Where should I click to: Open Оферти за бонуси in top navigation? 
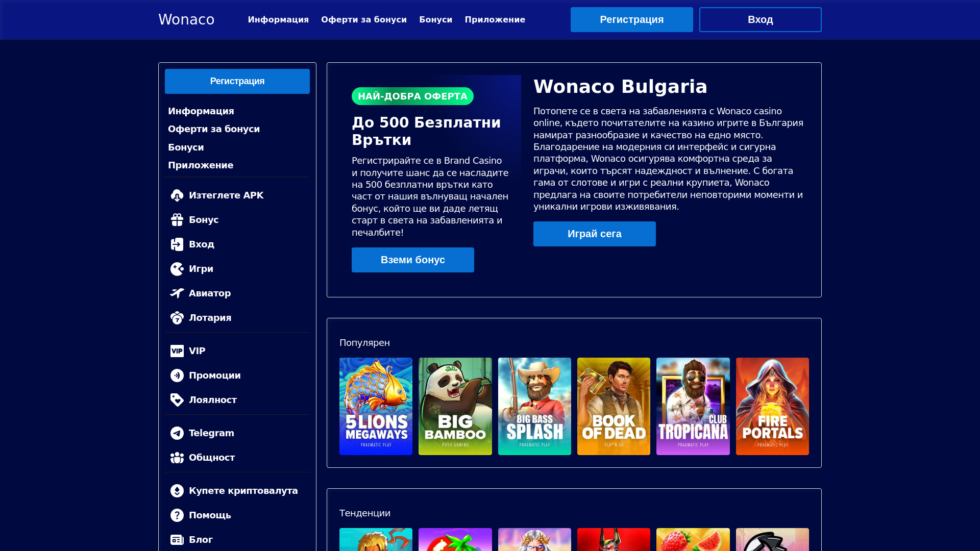tap(364, 19)
